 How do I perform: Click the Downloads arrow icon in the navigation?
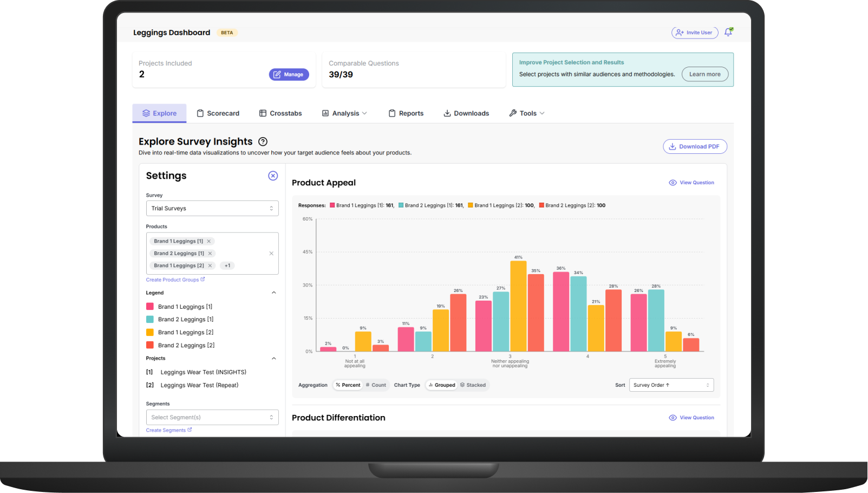click(447, 113)
